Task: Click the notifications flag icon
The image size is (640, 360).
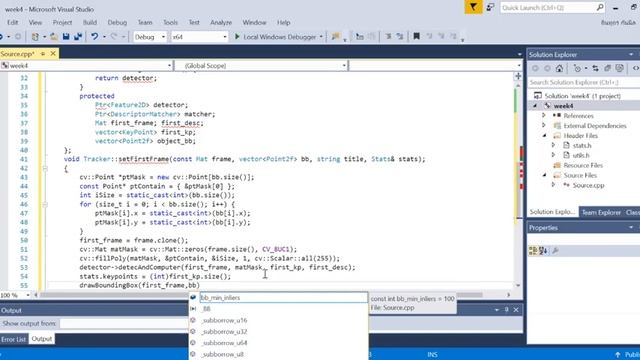Action: tap(473, 7)
